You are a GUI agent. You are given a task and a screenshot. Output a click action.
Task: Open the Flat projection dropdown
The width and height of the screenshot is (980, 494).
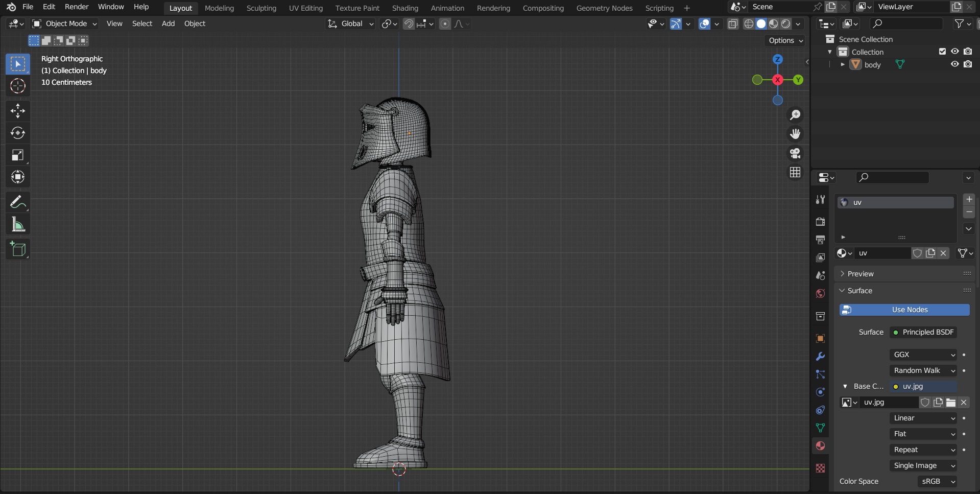pyautogui.click(x=923, y=434)
